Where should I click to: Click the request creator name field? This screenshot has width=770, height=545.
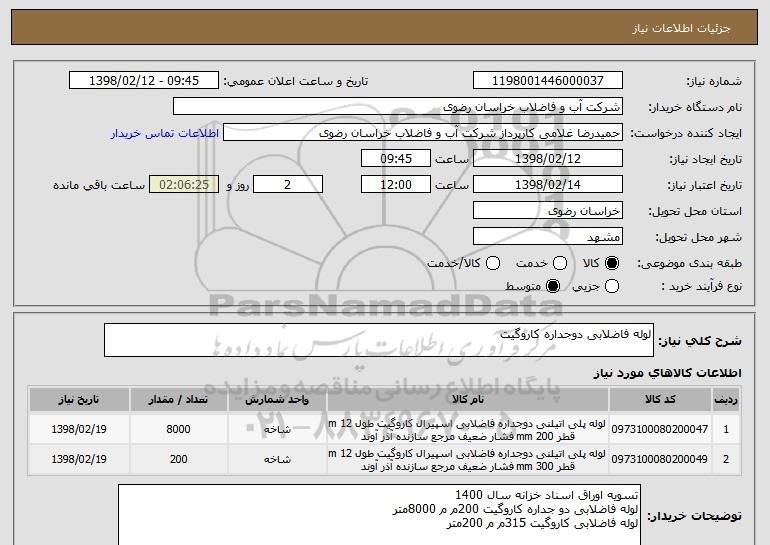(x=423, y=132)
